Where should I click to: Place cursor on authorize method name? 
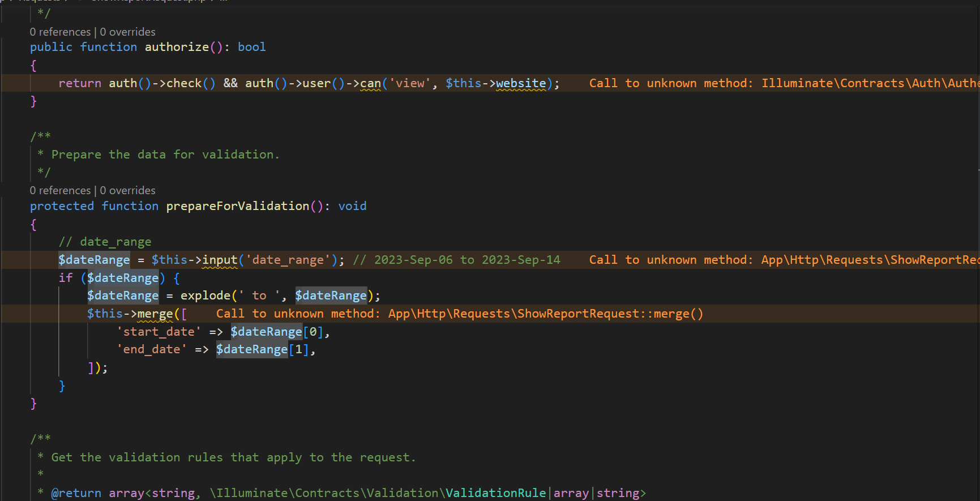[x=177, y=47]
